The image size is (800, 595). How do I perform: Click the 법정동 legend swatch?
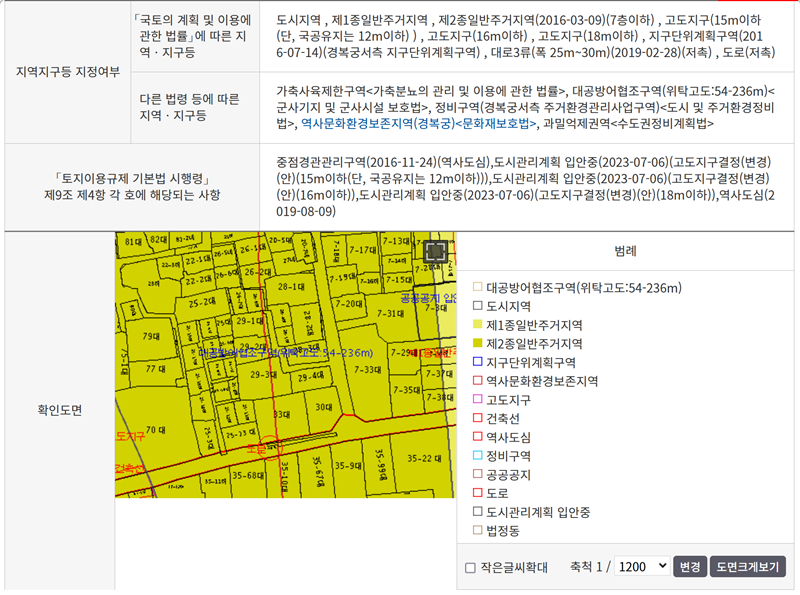pyautogui.click(x=478, y=530)
